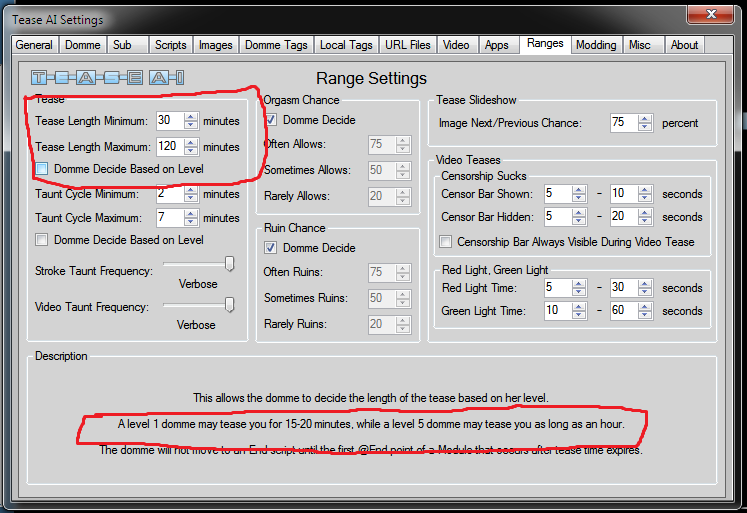Increase Image Next/Previous Chance percent
This screenshot has width=747, height=513.
click(645, 119)
